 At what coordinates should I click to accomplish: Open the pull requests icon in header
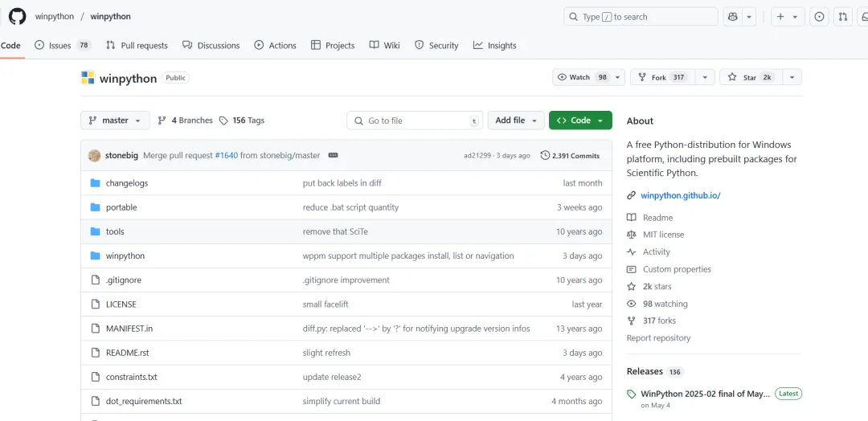pyautogui.click(x=843, y=17)
